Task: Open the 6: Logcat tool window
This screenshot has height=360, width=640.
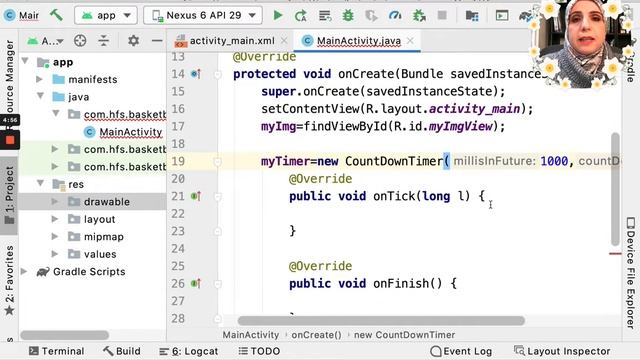Action: coord(188,351)
